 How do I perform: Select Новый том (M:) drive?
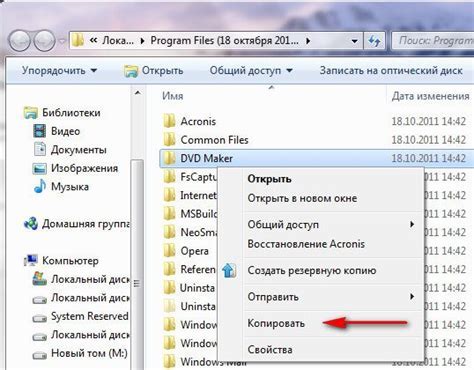80,353
